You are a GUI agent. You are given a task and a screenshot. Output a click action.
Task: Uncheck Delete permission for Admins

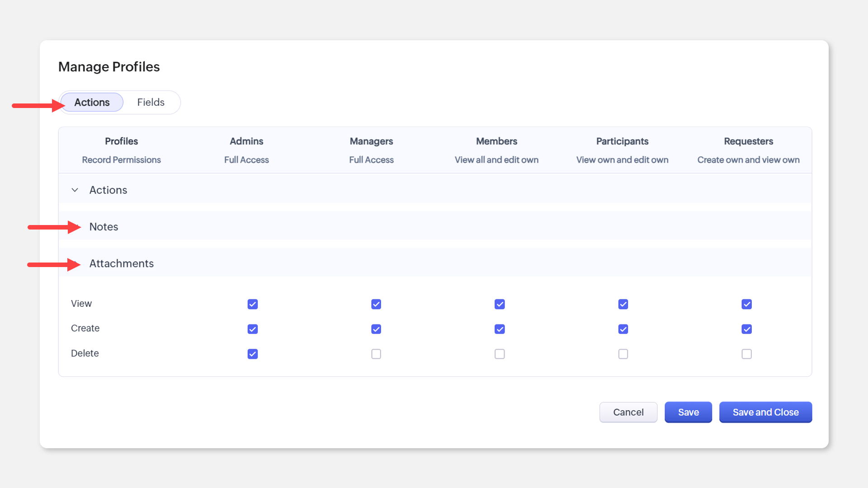(x=253, y=354)
